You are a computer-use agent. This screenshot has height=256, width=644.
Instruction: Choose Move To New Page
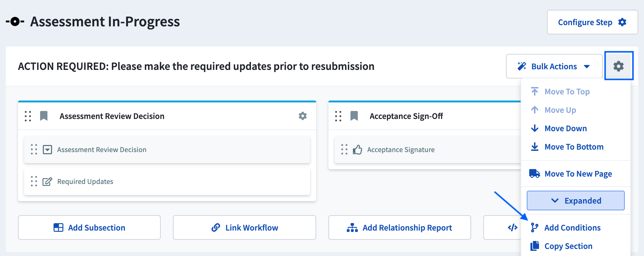pyautogui.click(x=571, y=174)
